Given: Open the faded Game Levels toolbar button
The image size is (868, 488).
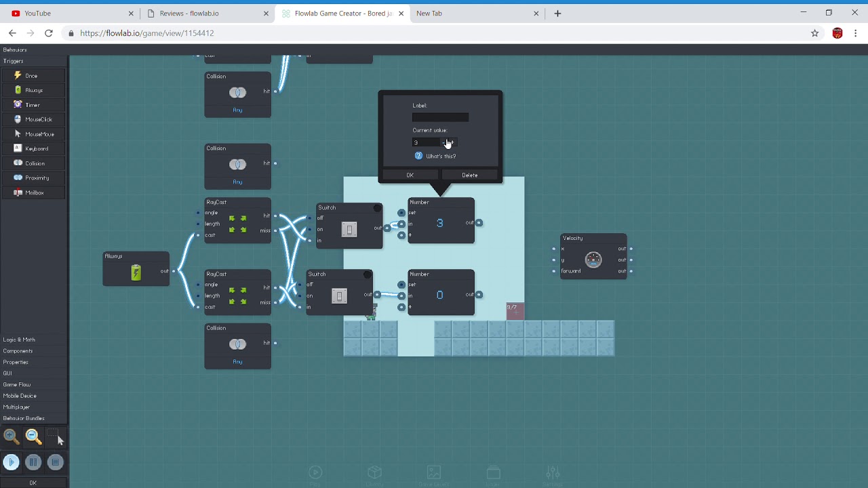Looking at the screenshot, I should tap(434, 475).
